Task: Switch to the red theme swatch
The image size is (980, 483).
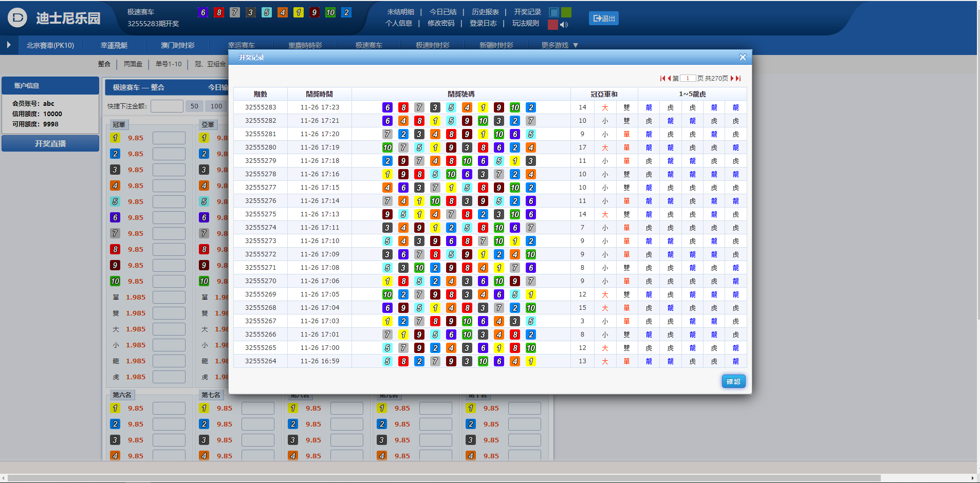Action: tap(553, 25)
